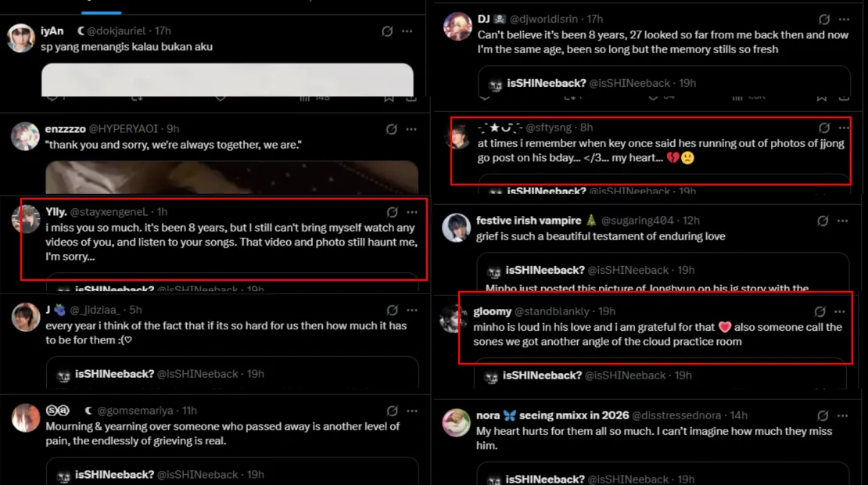Open the festive irish vampire avatar
The height and width of the screenshot is (485, 868).
(456, 228)
